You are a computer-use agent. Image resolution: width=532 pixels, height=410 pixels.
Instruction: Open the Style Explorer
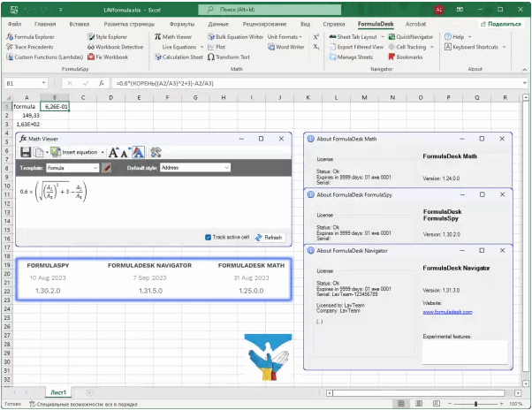click(x=107, y=36)
